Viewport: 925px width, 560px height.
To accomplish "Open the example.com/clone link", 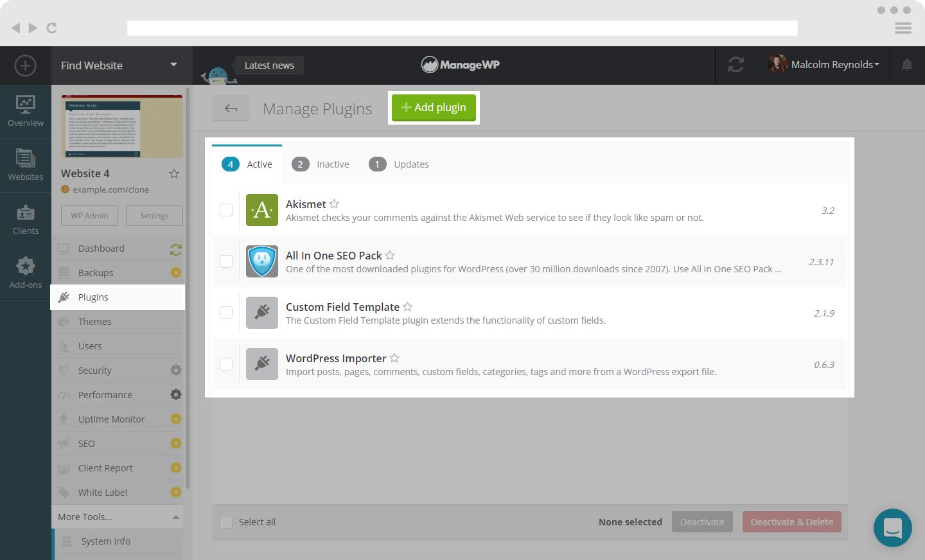I will pos(110,189).
